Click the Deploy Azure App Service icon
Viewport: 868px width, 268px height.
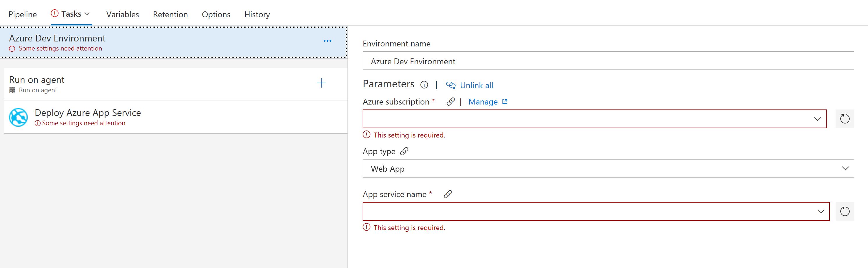(x=18, y=117)
